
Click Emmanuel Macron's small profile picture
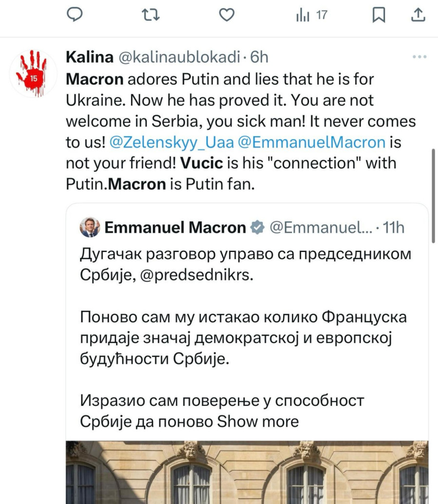click(x=90, y=227)
